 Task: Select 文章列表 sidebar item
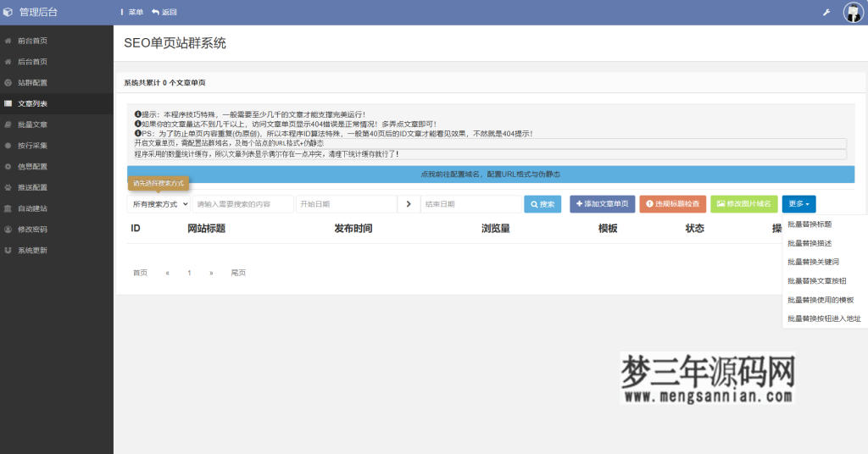(57, 103)
